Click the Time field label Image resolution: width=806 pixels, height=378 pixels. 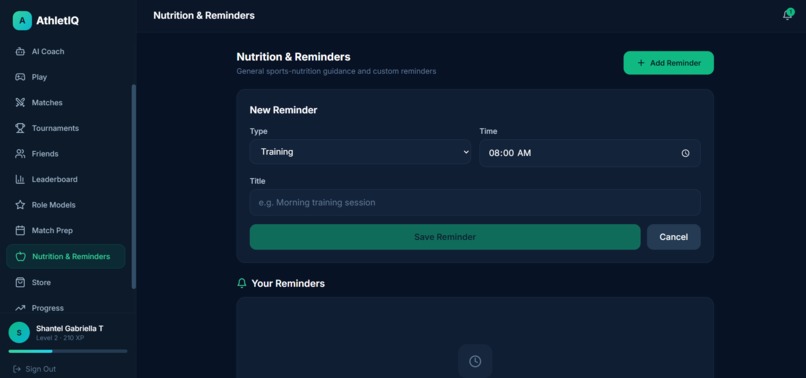click(488, 131)
